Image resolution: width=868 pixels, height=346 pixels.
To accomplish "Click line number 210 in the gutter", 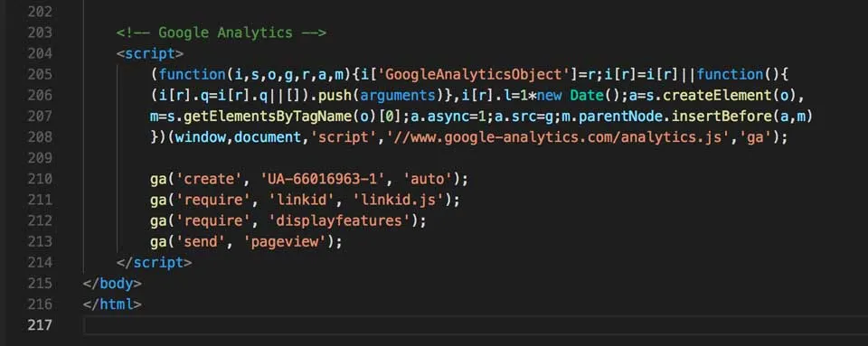I will 39,179.
